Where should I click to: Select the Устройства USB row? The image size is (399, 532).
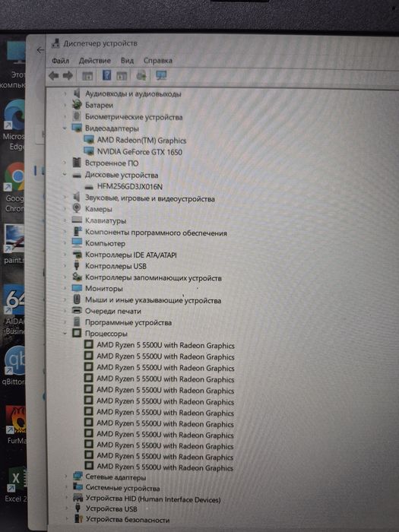111,509
